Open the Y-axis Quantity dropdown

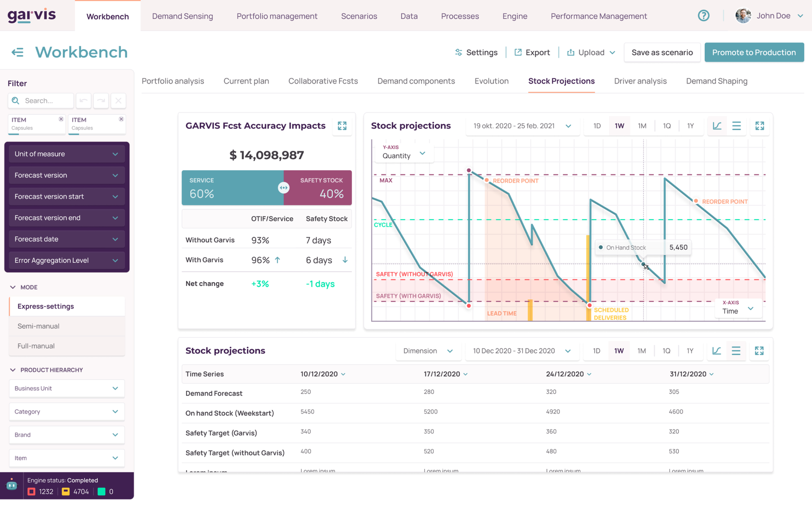pyautogui.click(x=404, y=153)
